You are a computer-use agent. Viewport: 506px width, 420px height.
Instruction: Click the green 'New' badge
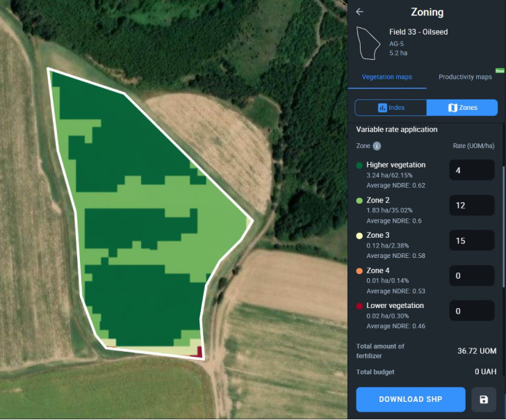pos(500,71)
